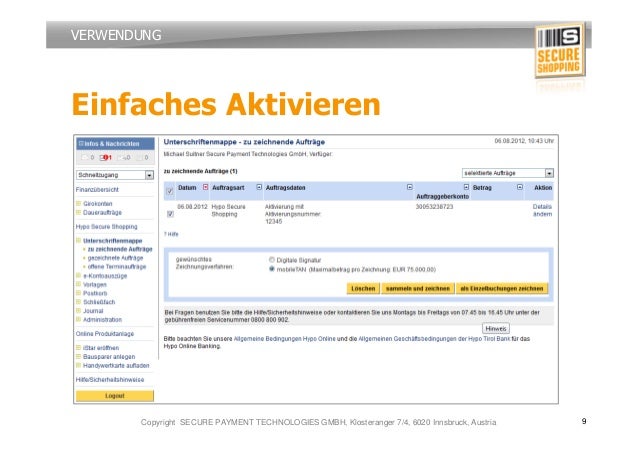Viewport: 638px width, 451px height.
Task: Go to gezeichnete Aufträge submenu
Action: coord(116,258)
